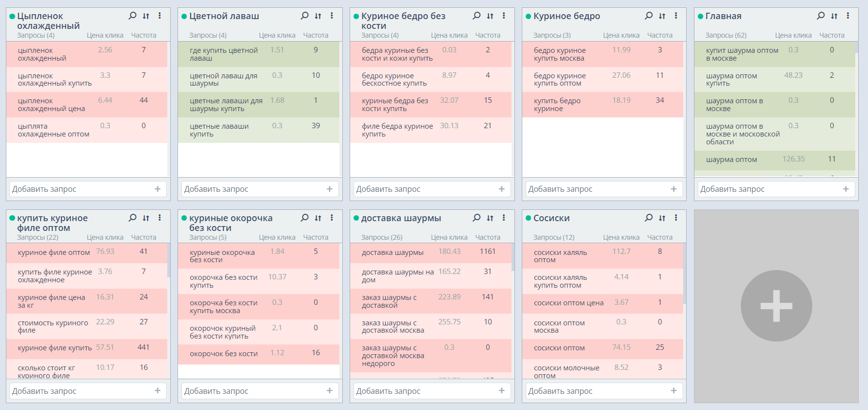Screen dimensions: 868x410
Task: Click search icon in Главная card
Action: [x=821, y=16]
